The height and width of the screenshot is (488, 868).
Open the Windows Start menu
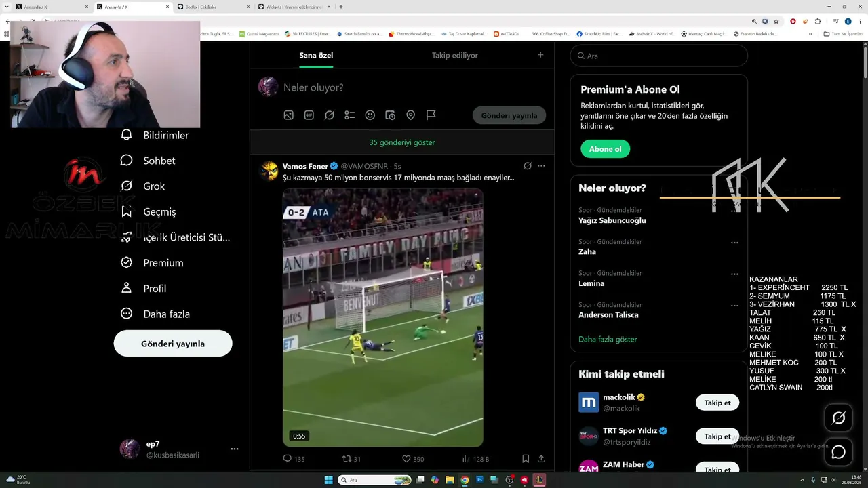329,480
